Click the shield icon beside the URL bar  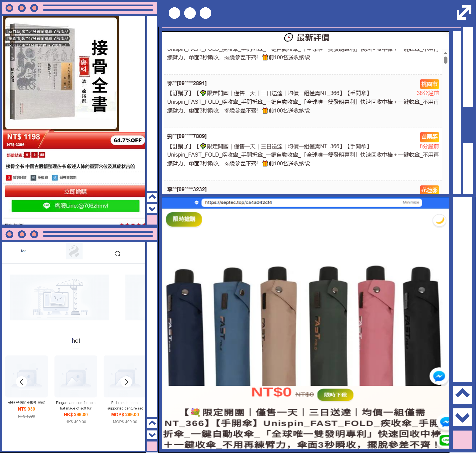tap(196, 202)
